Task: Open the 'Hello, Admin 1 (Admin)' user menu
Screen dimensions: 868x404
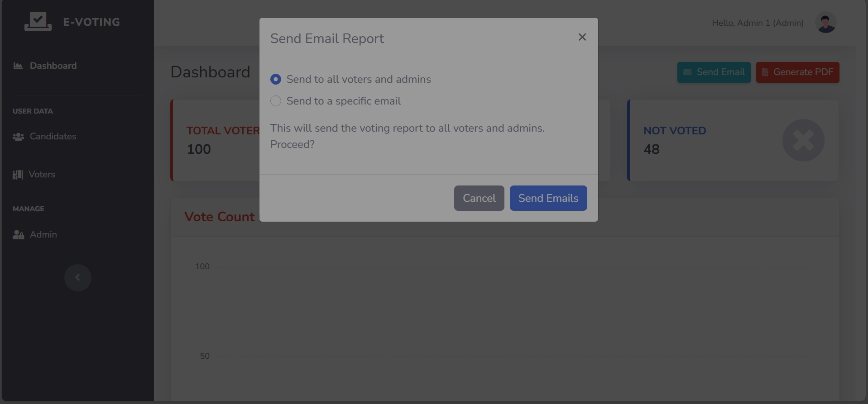Action: pyautogui.click(x=758, y=23)
